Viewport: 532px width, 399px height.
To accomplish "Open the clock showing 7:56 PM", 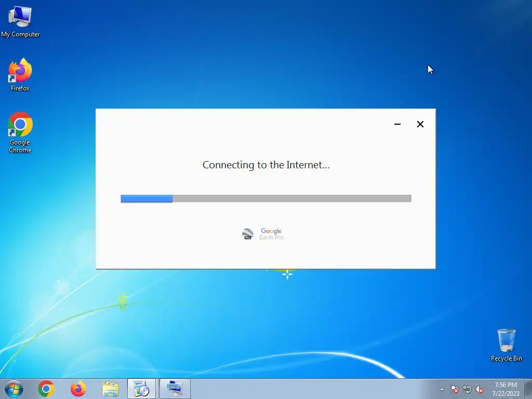I will [x=506, y=389].
